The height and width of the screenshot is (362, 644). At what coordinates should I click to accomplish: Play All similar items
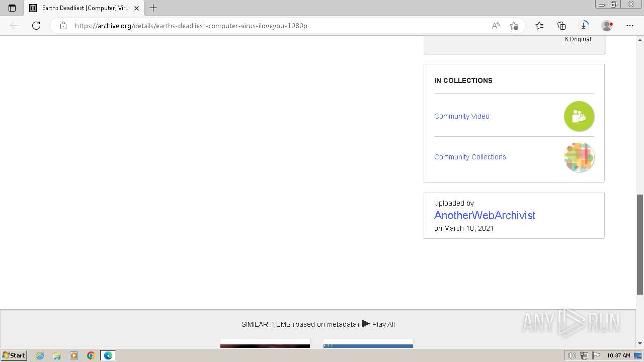[378, 324]
